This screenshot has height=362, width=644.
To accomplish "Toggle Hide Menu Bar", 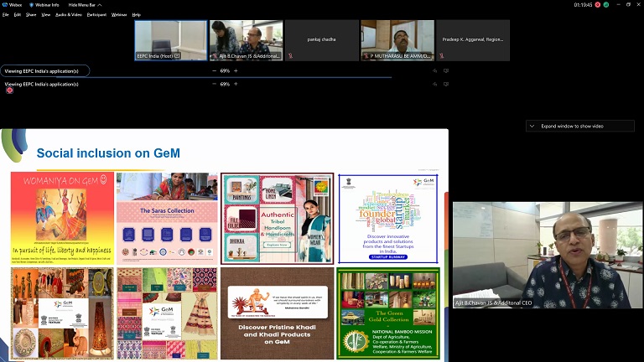I will [86, 4].
